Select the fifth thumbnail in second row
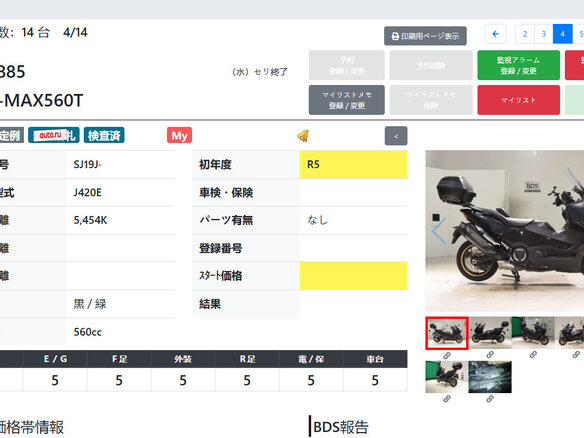 pyautogui.click(x=447, y=377)
